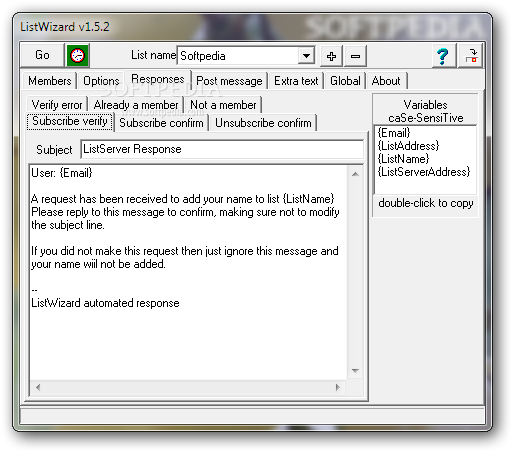
Task: Open the Extra text tab
Action: (x=296, y=81)
